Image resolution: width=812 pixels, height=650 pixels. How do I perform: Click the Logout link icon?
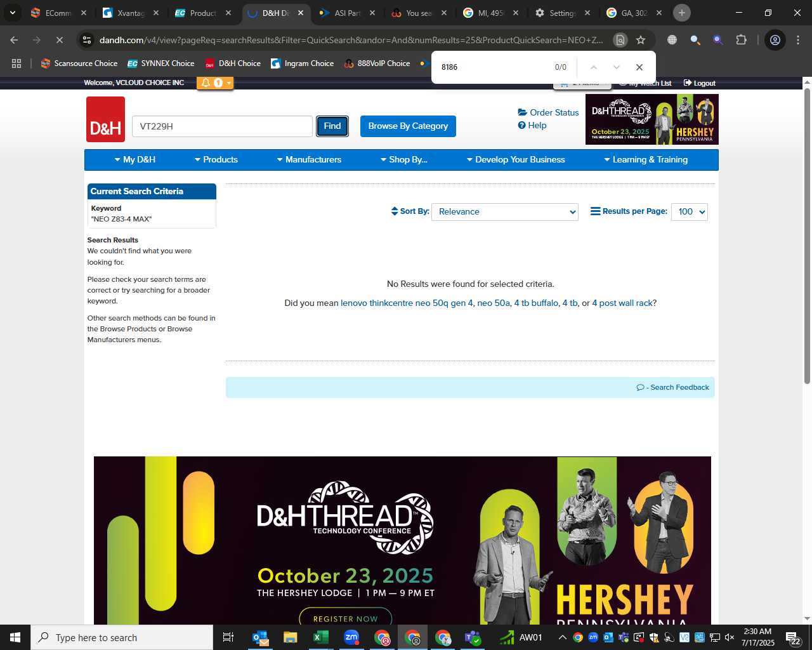point(688,83)
